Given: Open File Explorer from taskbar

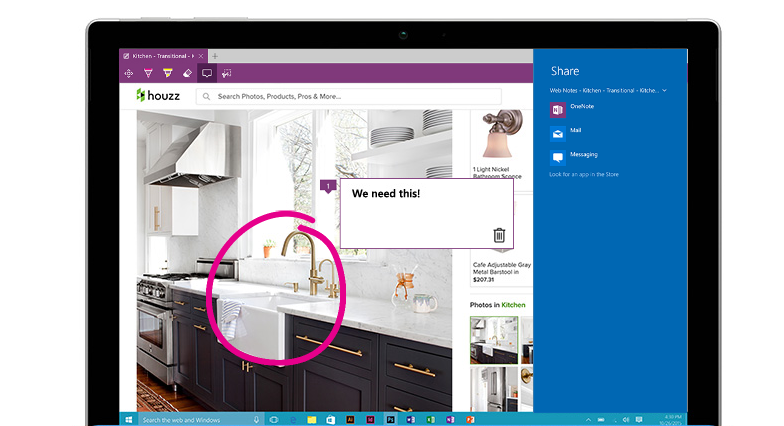Looking at the screenshot, I should tap(312, 420).
